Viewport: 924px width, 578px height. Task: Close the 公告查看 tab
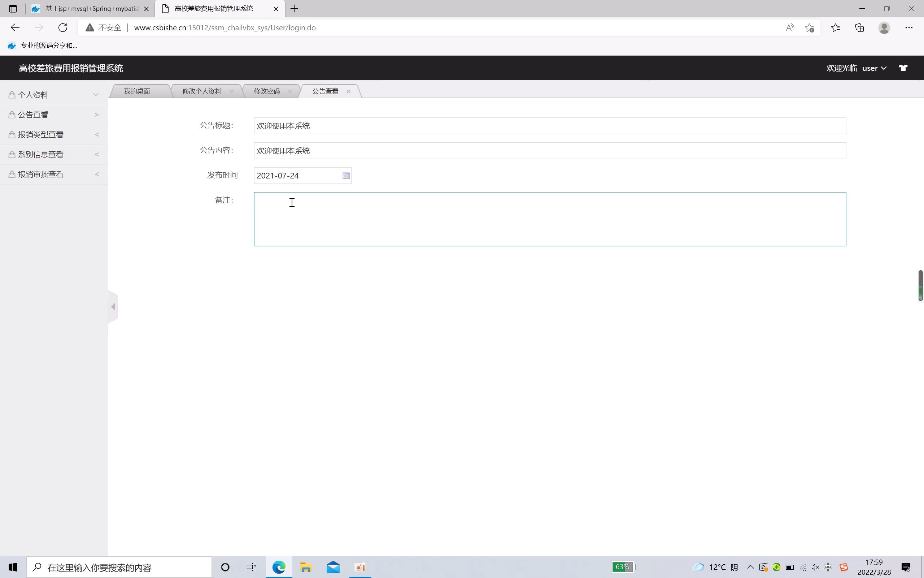coord(348,91)
